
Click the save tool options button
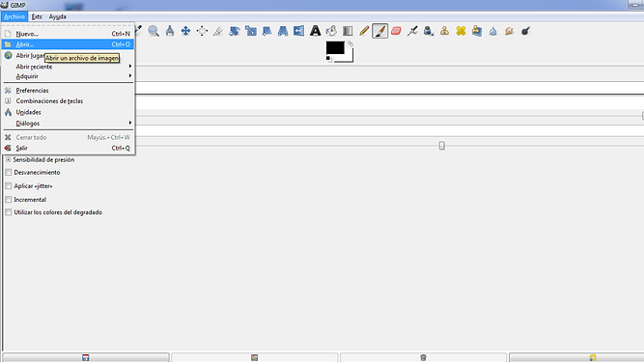tap(86, 357)
